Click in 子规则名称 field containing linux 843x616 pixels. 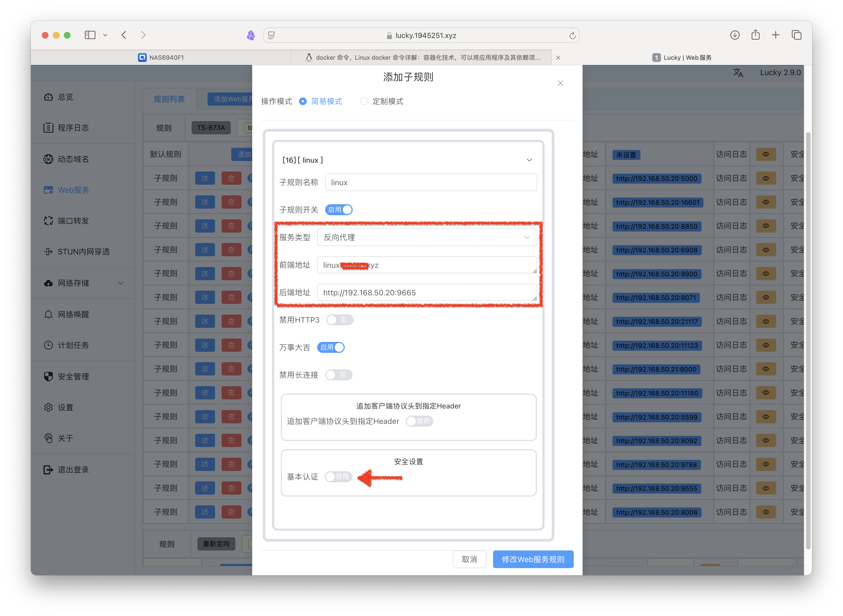tap(431, 182)
